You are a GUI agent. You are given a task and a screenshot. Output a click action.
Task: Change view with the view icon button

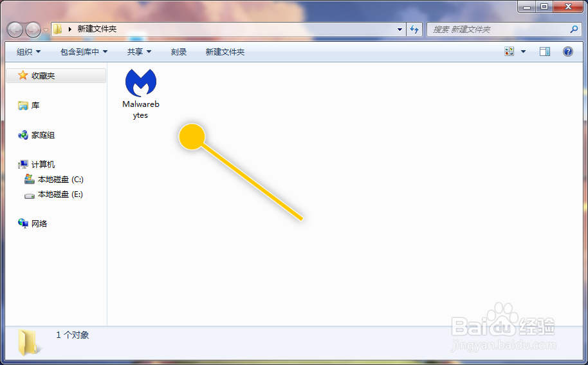point(510,51)
